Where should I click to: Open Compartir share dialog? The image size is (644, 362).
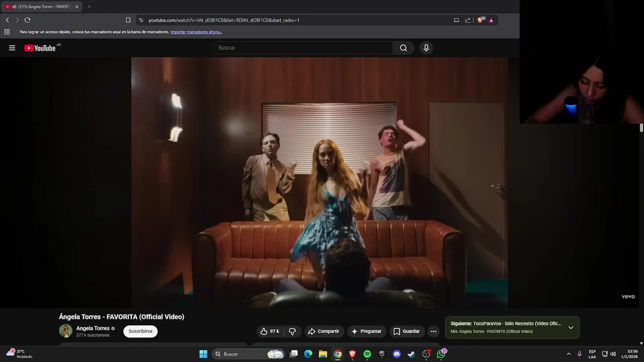(x=324, y=331)
